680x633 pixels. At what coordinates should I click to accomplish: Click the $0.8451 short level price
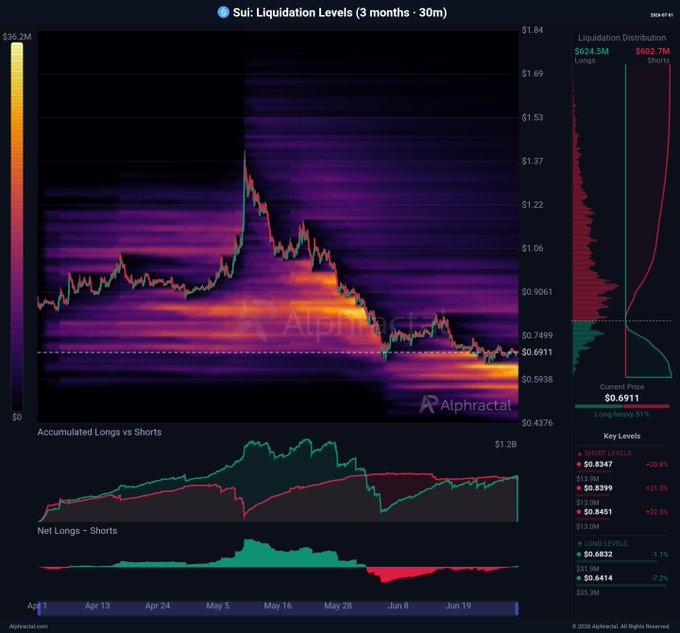(x=598, y=512)
